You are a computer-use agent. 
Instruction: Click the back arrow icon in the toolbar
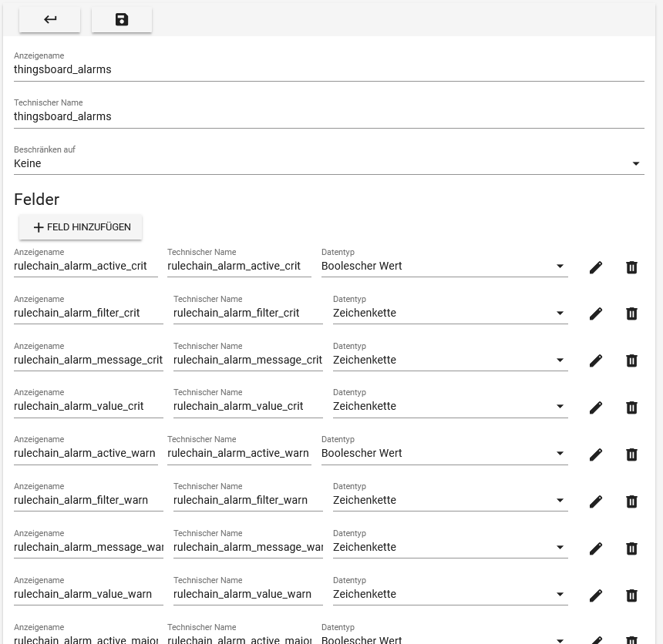(x=49, y=20)
